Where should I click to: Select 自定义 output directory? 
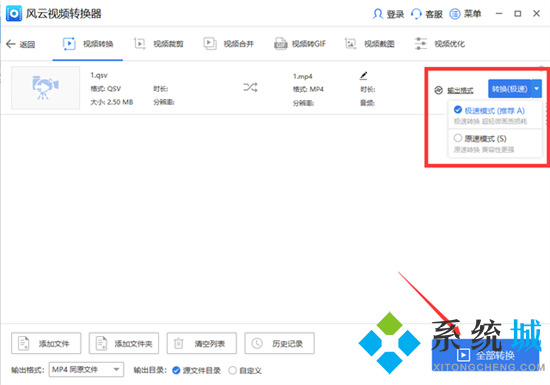tap(245, 370)
